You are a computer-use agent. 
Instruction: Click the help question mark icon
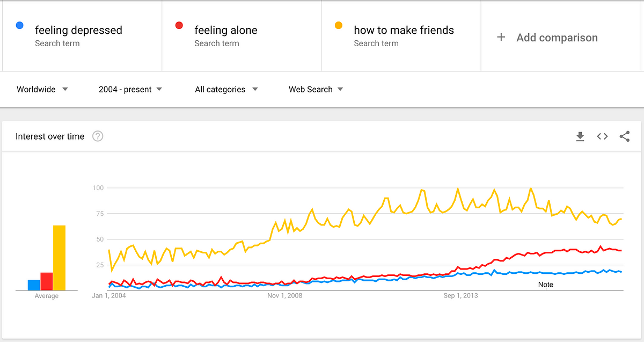pyautogui.click(x=97, y=136)
